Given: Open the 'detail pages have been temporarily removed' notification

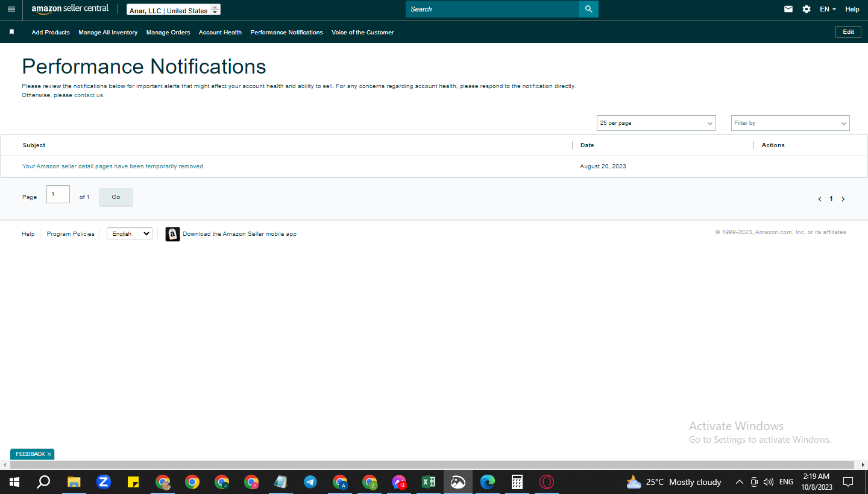Looking at the screenshot, I should click(113, 166).
